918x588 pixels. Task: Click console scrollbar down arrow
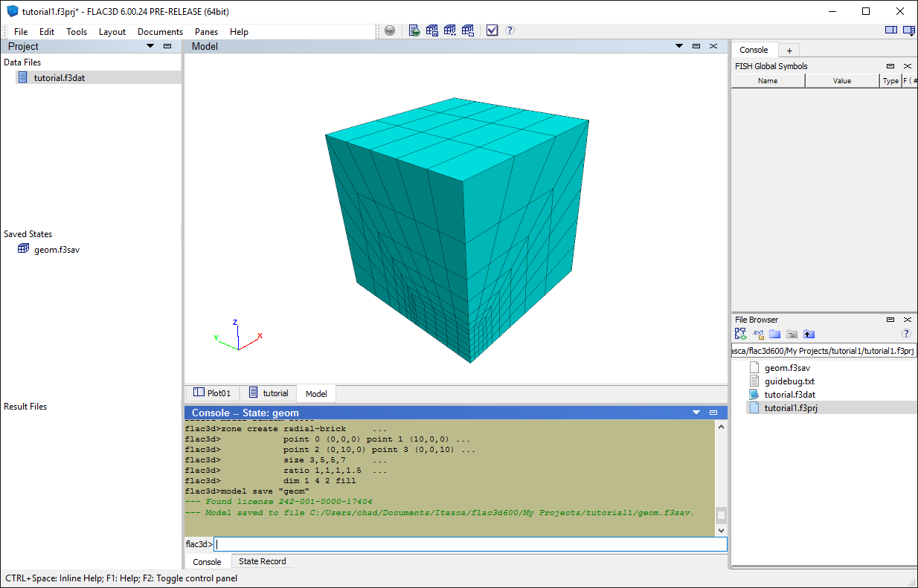click(x=721, y=530)
